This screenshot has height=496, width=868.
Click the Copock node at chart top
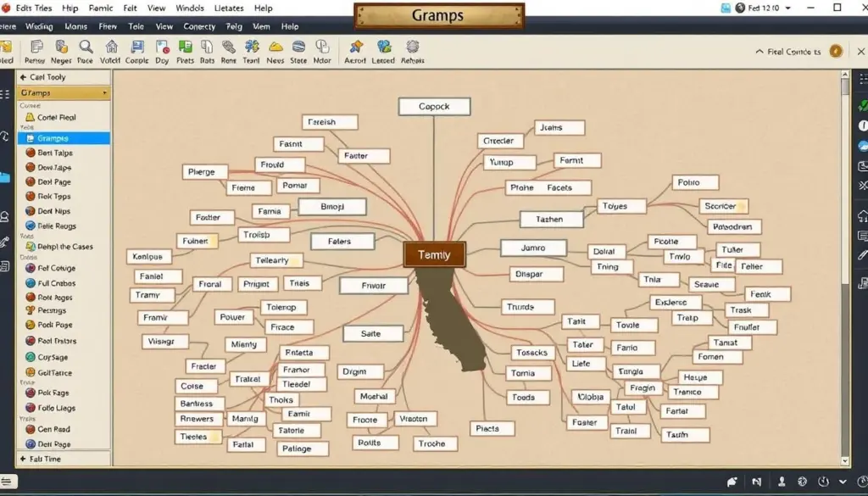(435, 106)
